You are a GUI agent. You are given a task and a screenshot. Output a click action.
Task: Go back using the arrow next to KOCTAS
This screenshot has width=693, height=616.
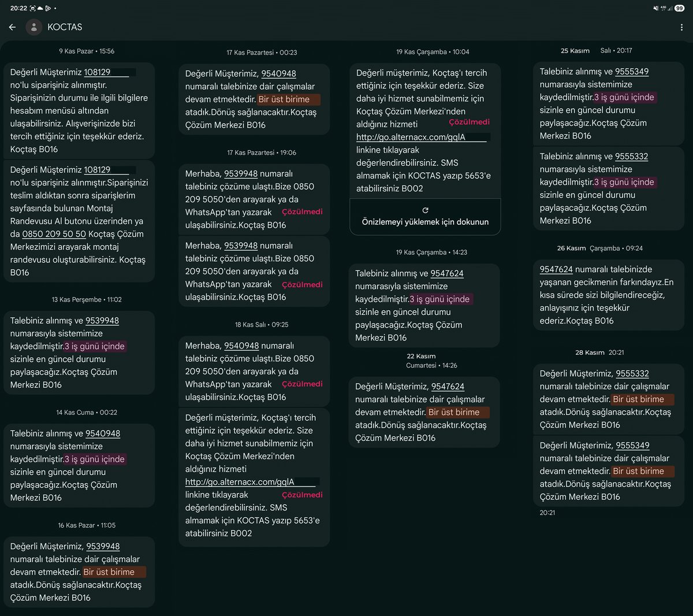coord(12,27)
